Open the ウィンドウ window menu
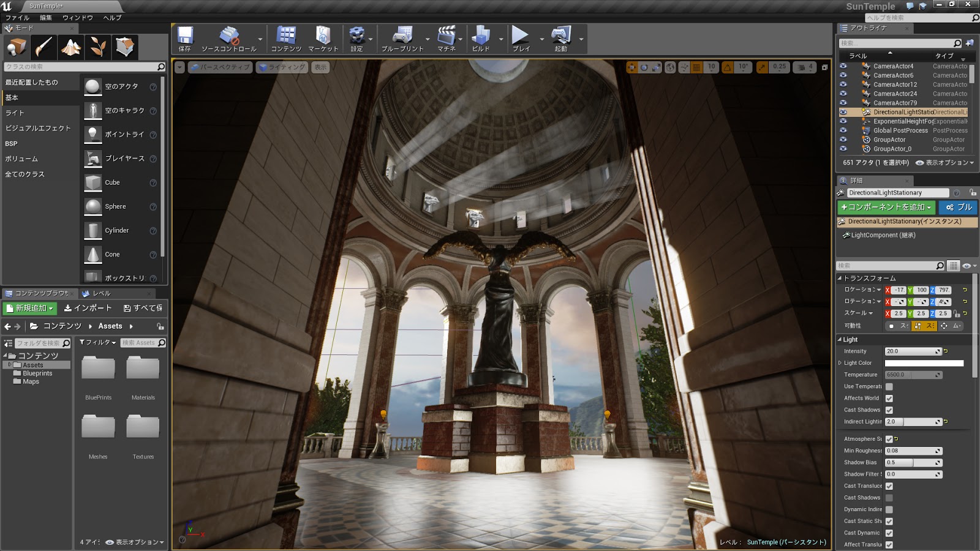The height and width of the screenshot is (551, 980). (x=77, y=18)
